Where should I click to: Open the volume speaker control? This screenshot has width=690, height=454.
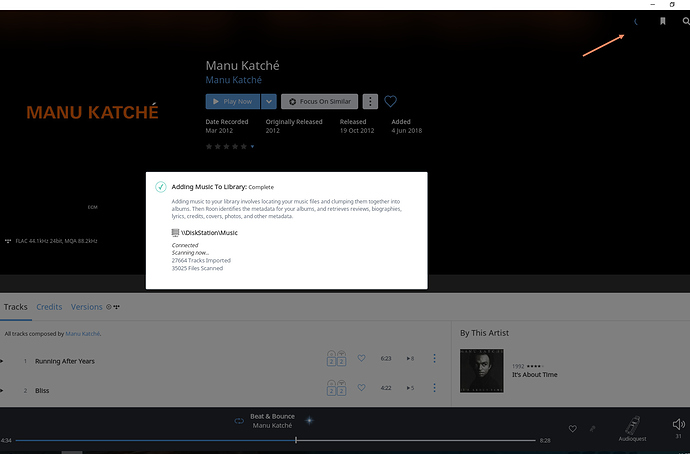679,424
